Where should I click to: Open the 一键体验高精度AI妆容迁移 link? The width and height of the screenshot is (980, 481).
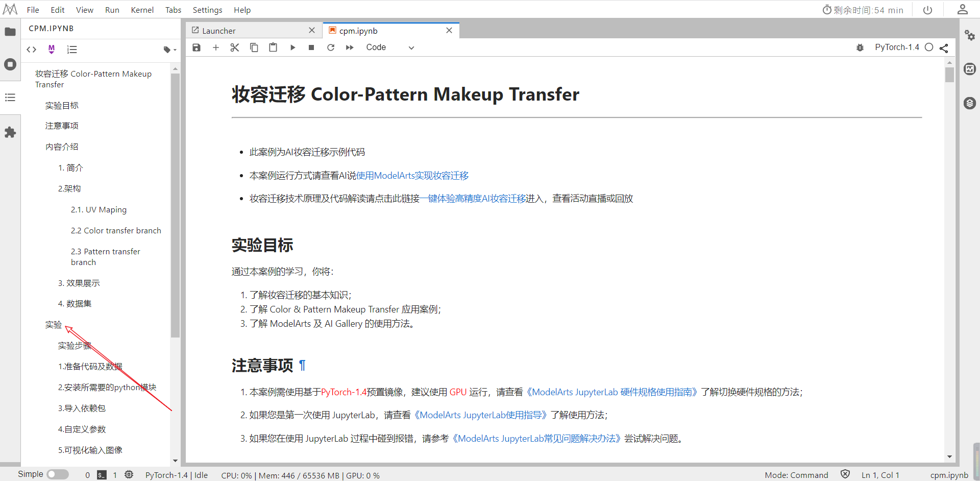pos(473,199)
